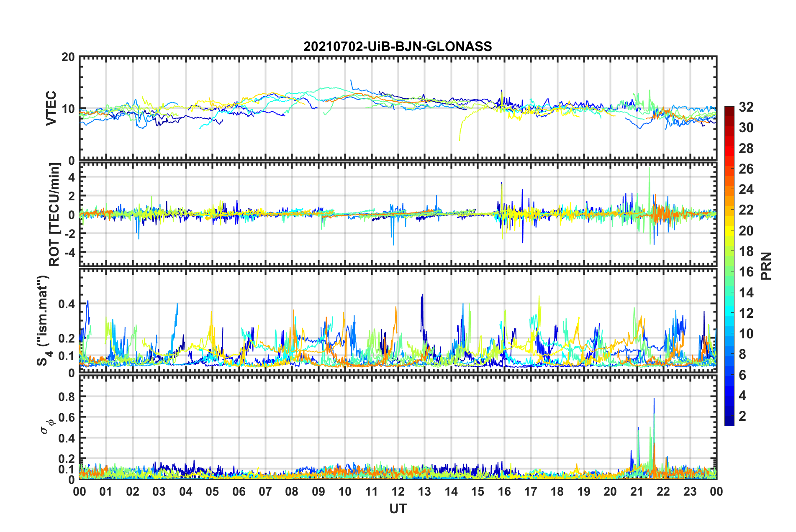Click x-axis tick label 09
The height and width of the screenshot is (532, 796).
click(318, 491)
